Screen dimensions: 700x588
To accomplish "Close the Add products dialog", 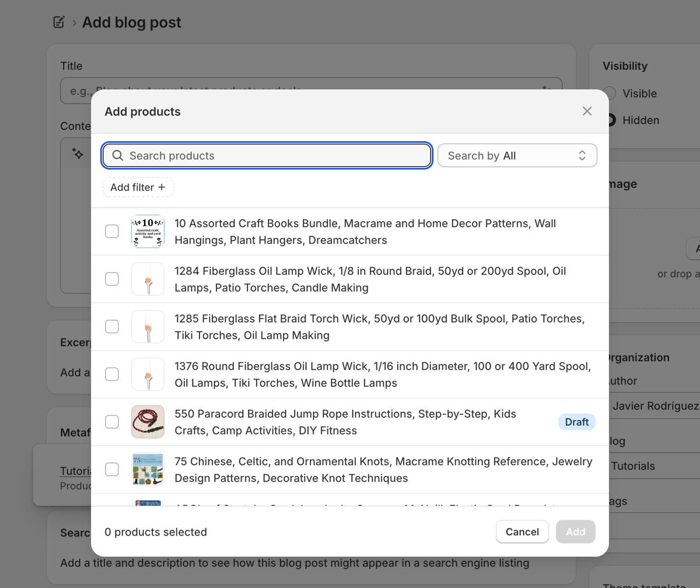I will click(587, 111).
